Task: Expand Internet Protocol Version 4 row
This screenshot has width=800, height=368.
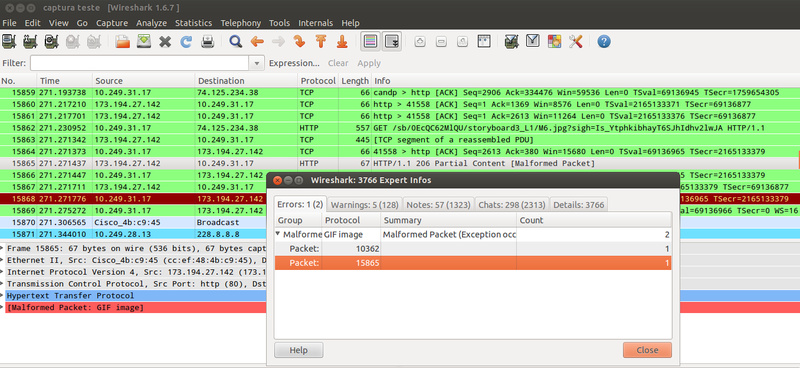Action: [3, 272]
